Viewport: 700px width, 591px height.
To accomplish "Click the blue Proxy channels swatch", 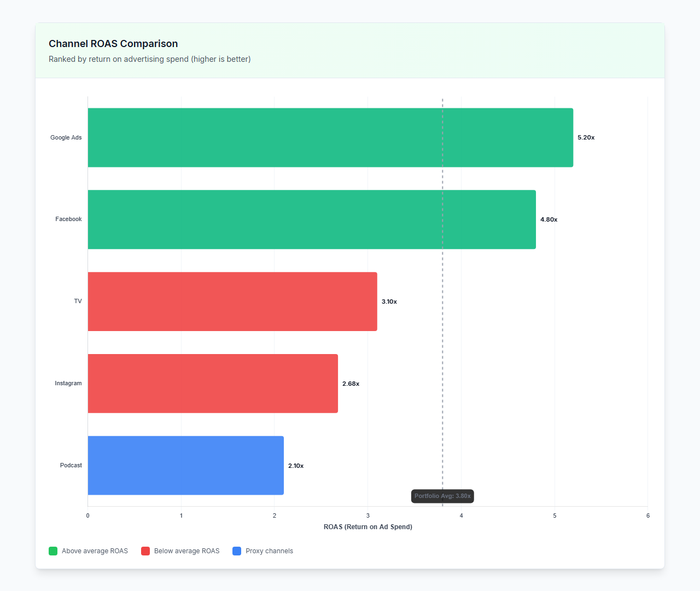I will click(237, 551).
